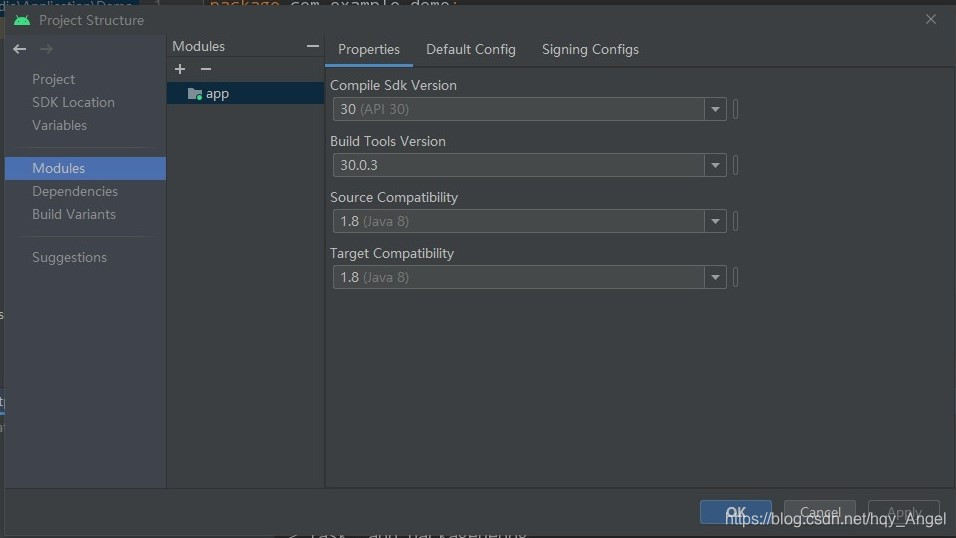Open Dependencies section
The height and width of the screenshot is (538, 956).
click(75, 192)
